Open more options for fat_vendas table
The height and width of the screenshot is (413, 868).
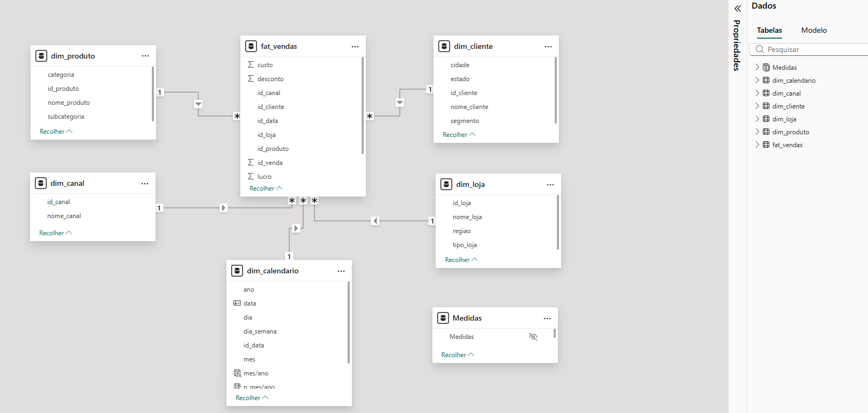click(x=355, y=47)
